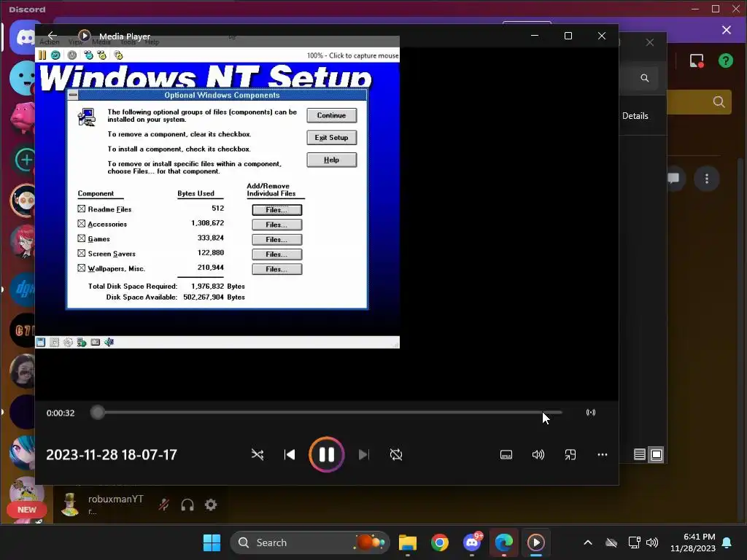This screenshot has width=747, height=560.
Task: Click the Discord Home logo icon
Action: click(23, 37)
